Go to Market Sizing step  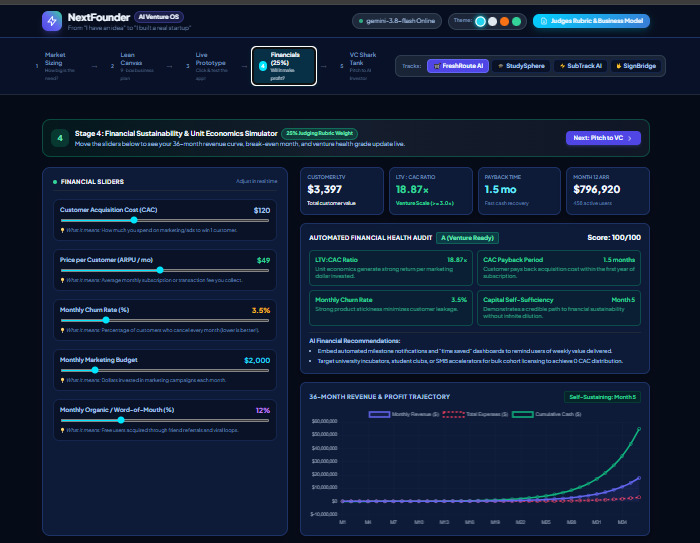point(59,66)
